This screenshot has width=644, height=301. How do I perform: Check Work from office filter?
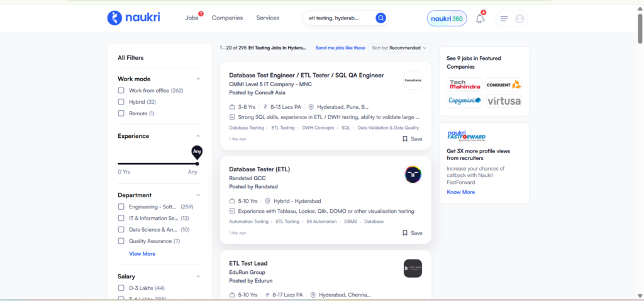pos(121,91)
